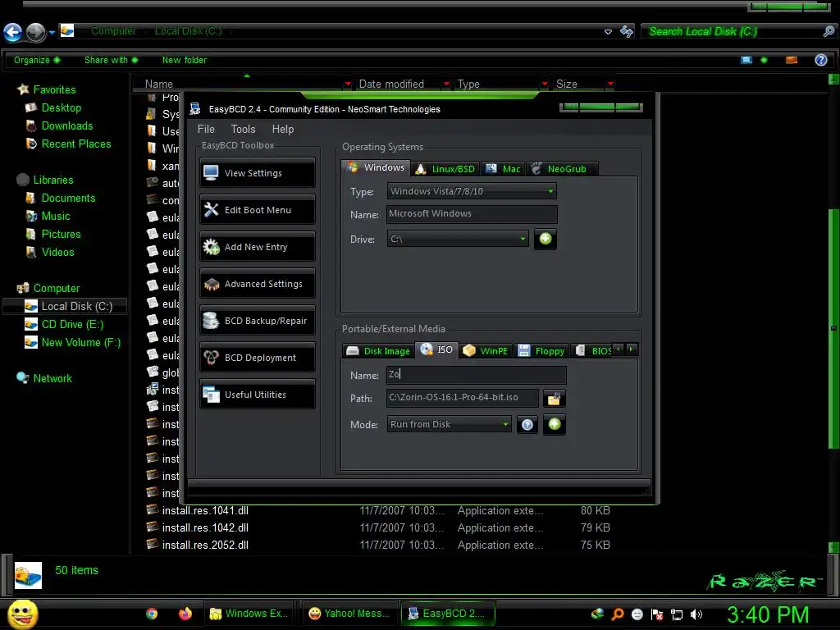Viewport: 840px width, 630px height.
Task: Add Windows entry with green plus icon
Action: coord(546,239)
